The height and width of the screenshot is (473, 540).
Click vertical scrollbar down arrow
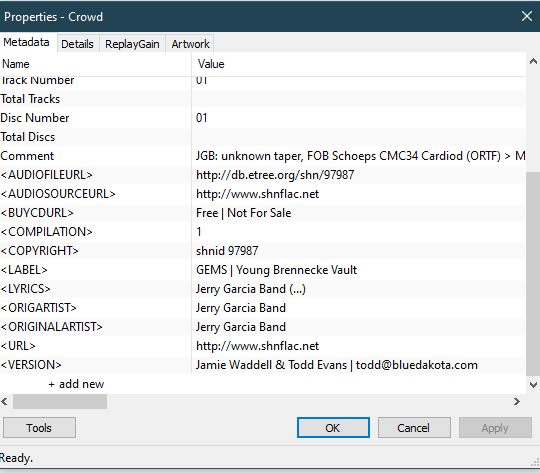click(x=533, y=385)
